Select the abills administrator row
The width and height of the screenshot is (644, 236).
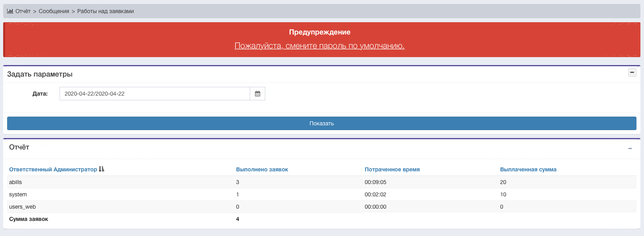click(x=15, y=182)
